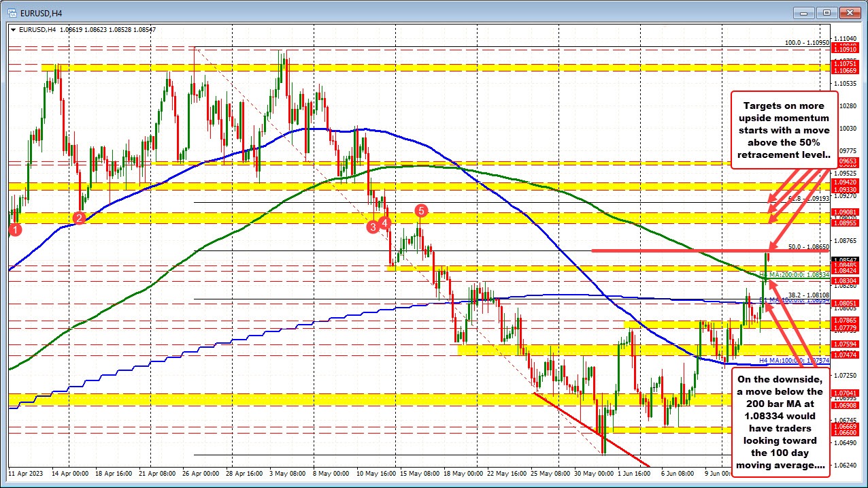Screen dimensions: 868x488
Task: Click the 'Targets on more upside momentum' annotation
Action: coord(784,130)
